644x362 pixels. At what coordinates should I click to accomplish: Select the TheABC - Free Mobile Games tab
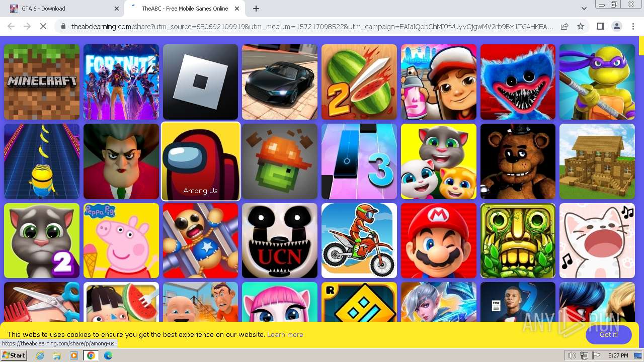pyautogui.click(x=185, y=9)
